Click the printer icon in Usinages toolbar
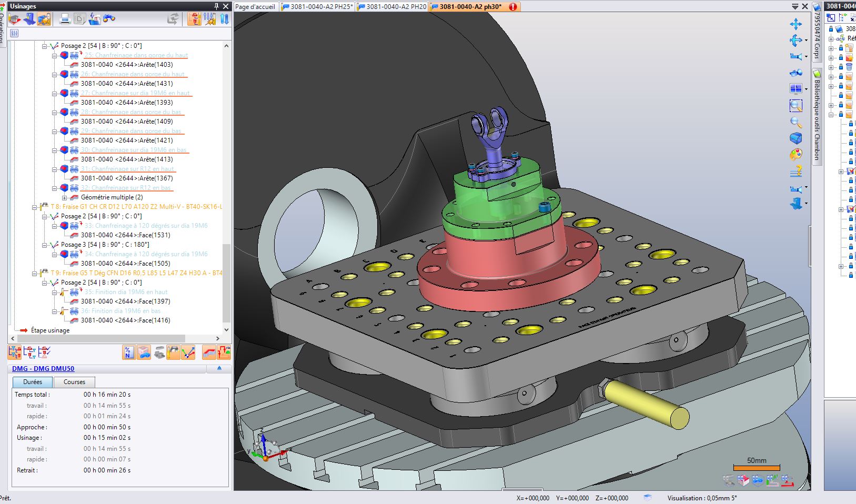 click(x=65, y=19)
